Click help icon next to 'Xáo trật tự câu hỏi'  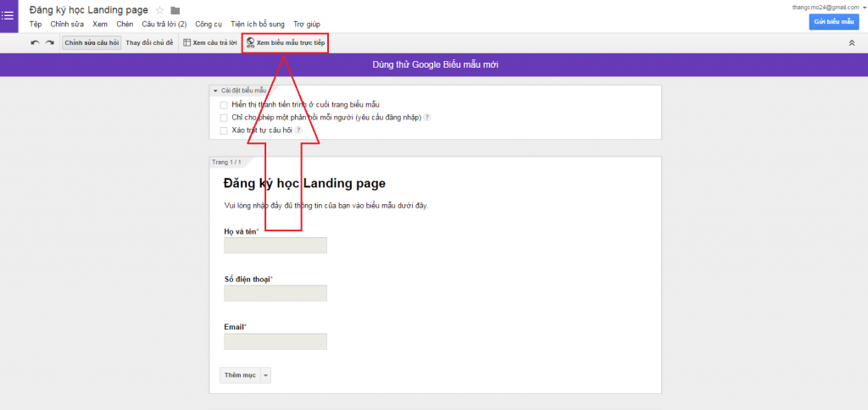[x=298, y=130]
